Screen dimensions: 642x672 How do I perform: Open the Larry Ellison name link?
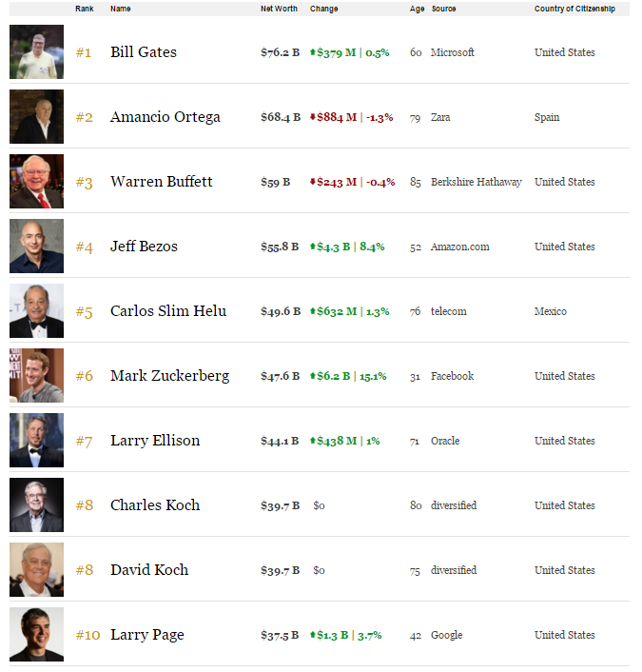155,441
